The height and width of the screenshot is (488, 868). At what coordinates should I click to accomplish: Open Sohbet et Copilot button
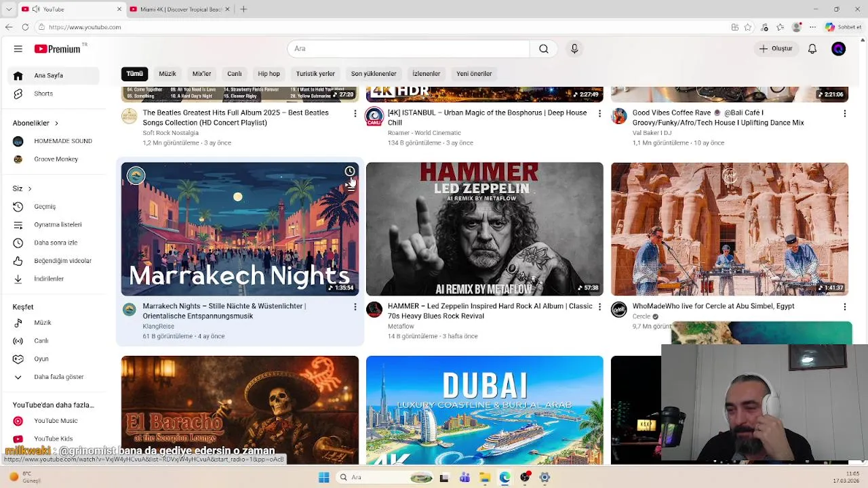click(844, 27)
